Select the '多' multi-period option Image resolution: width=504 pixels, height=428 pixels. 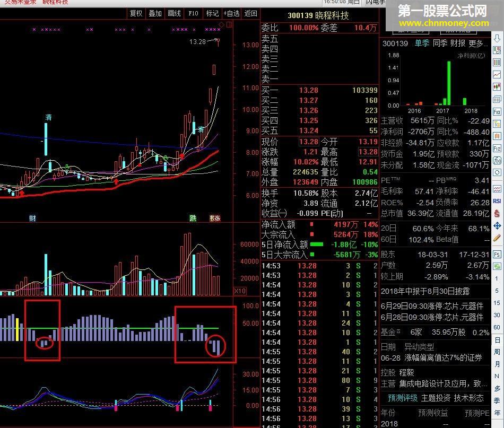(497, 388)
